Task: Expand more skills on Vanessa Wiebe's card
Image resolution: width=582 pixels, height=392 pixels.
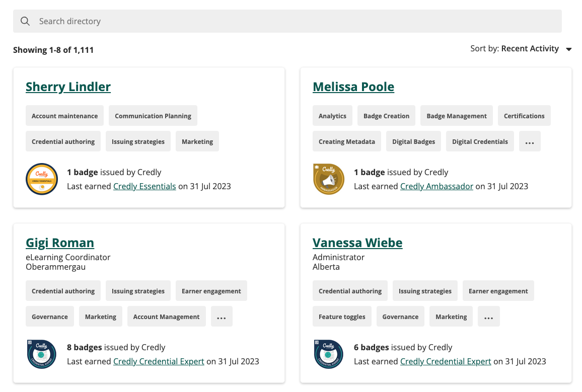Action: (488, 317)
